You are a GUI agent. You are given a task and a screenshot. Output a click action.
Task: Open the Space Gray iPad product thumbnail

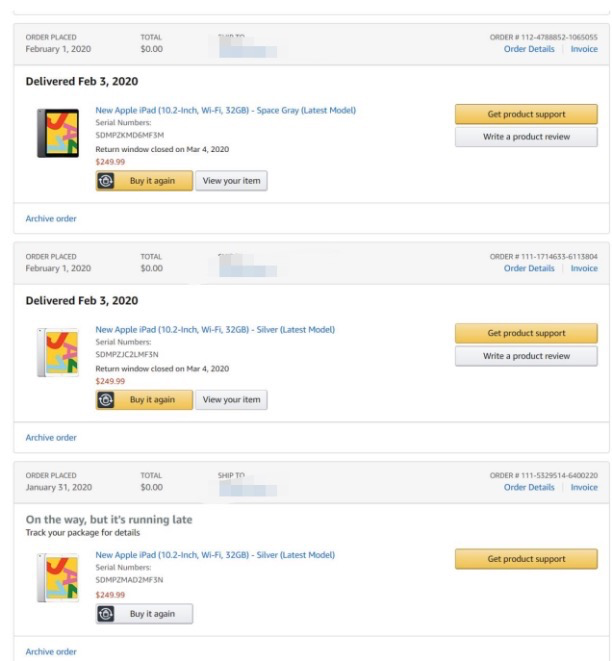58,133
